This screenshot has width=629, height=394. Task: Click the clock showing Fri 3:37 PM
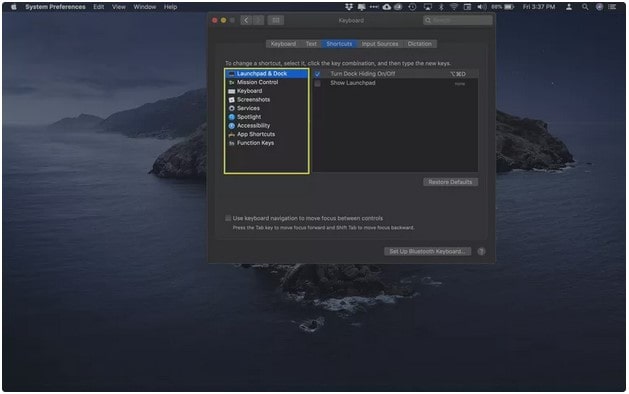[x=539, y=7]
